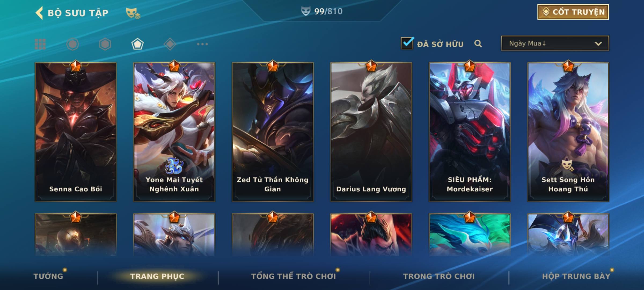Select the Darius Lang Vương skin card
Viewport: 644px width, 290px height.
click(371, 132)
